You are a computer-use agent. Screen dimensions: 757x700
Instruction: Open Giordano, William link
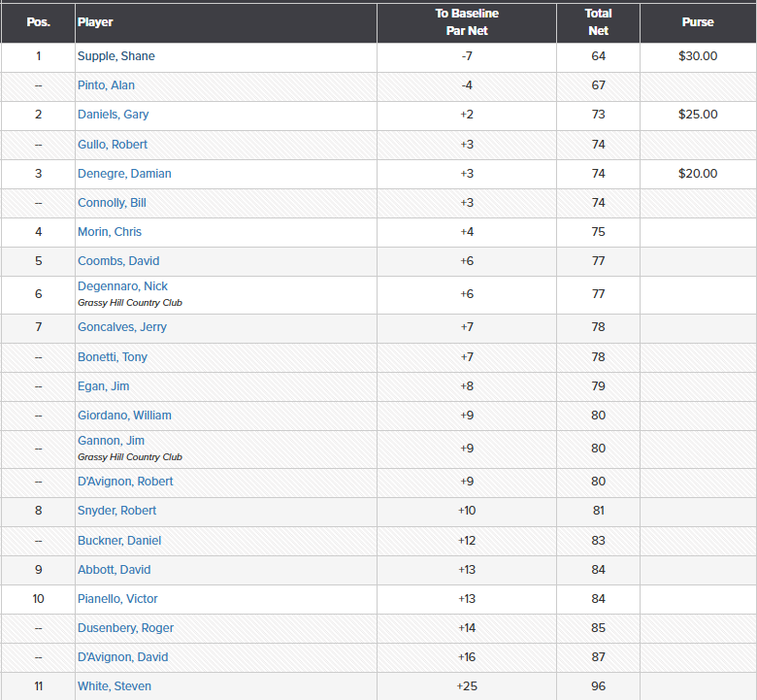coord(124,416)
